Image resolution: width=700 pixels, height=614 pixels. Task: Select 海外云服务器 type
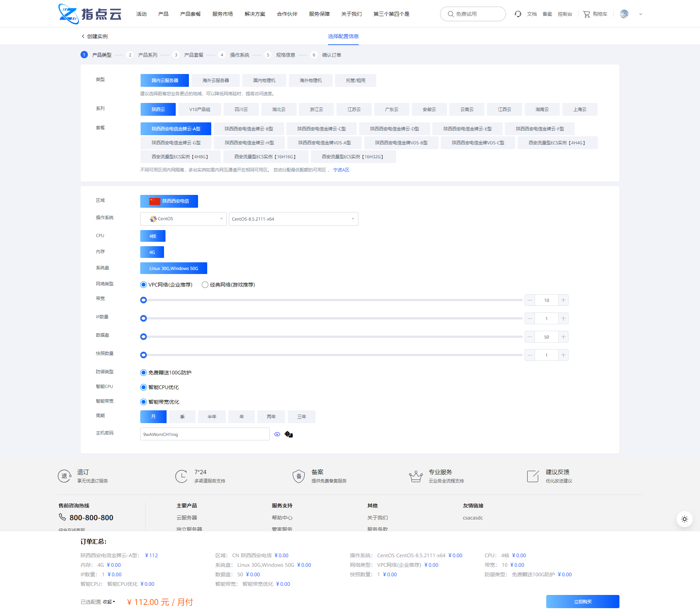tap(216, 80)
